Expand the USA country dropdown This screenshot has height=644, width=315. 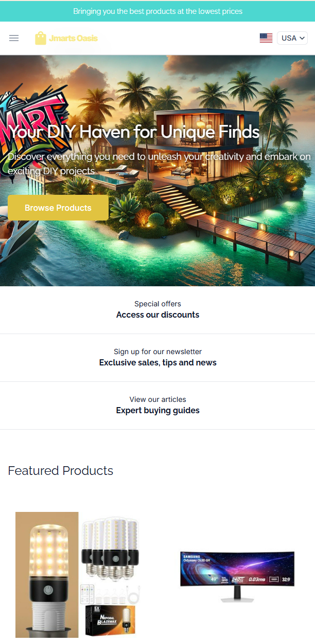click(292, 38)
